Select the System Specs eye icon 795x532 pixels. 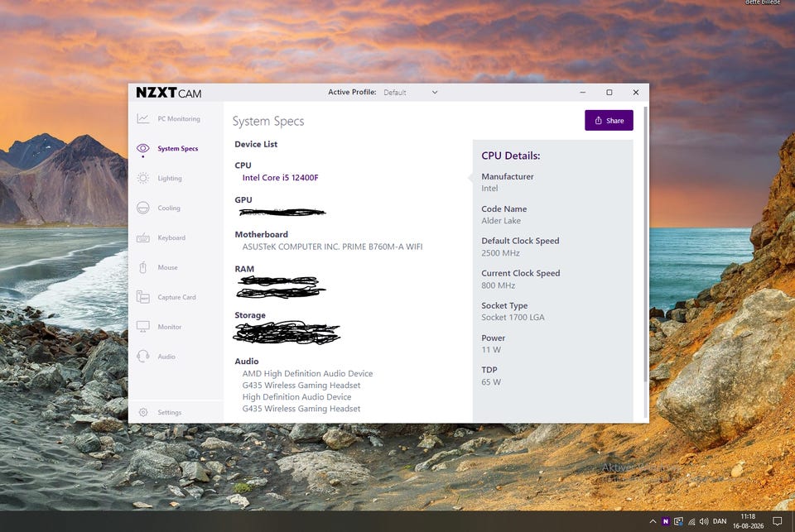click(x=143, y=148)
